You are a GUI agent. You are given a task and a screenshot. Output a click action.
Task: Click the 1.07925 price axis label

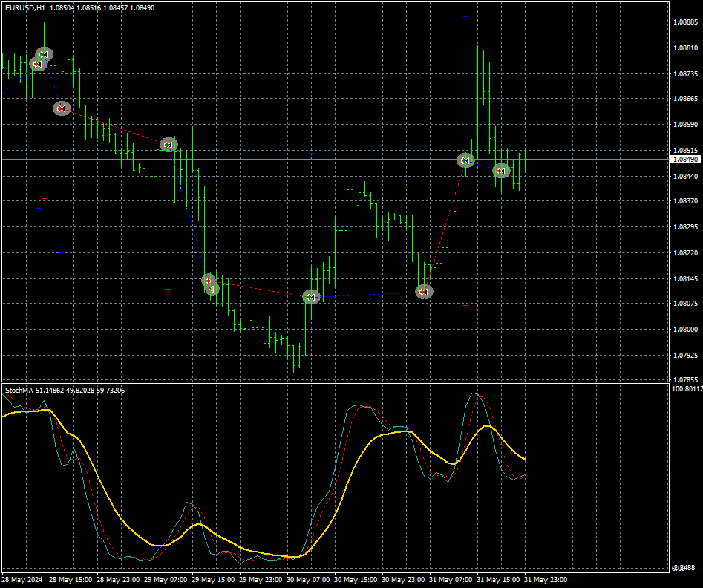pyautogui.click(x=685, y=356)
